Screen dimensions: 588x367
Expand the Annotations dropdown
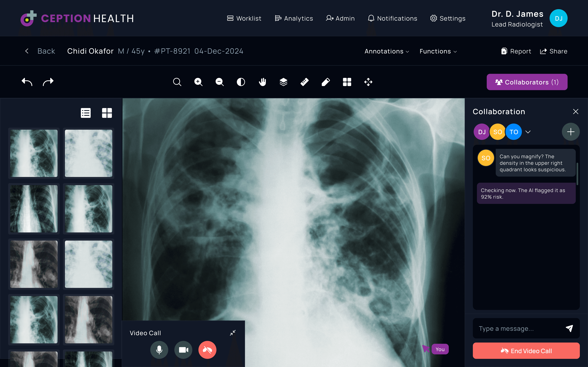(x=387, y=51)
